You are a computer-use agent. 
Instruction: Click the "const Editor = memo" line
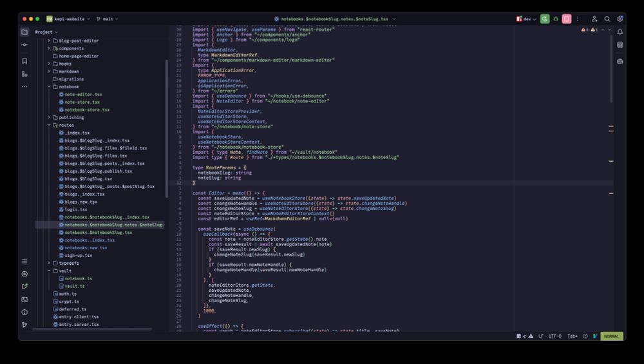point(229,193)
